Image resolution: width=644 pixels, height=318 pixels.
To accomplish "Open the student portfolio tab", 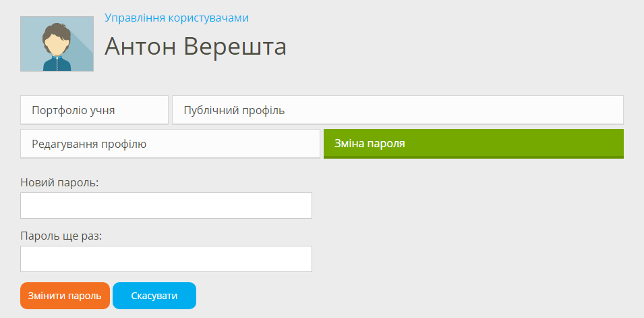I will [94, 110].
